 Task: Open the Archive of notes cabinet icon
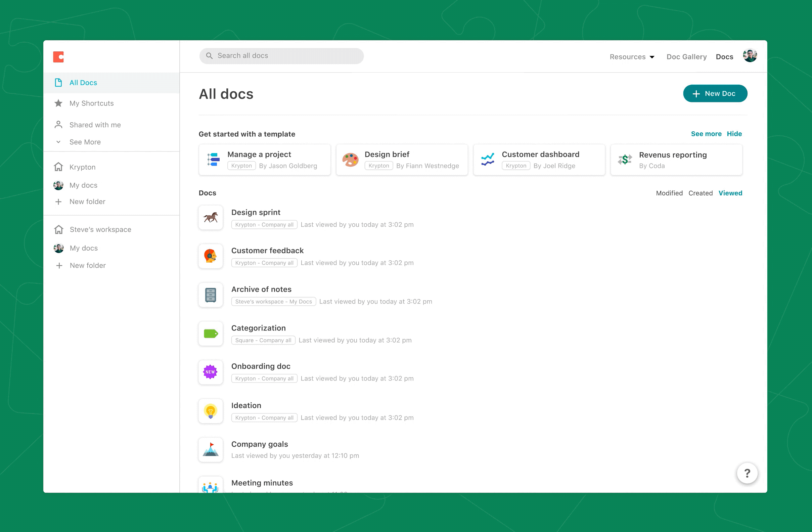point(211,295)
